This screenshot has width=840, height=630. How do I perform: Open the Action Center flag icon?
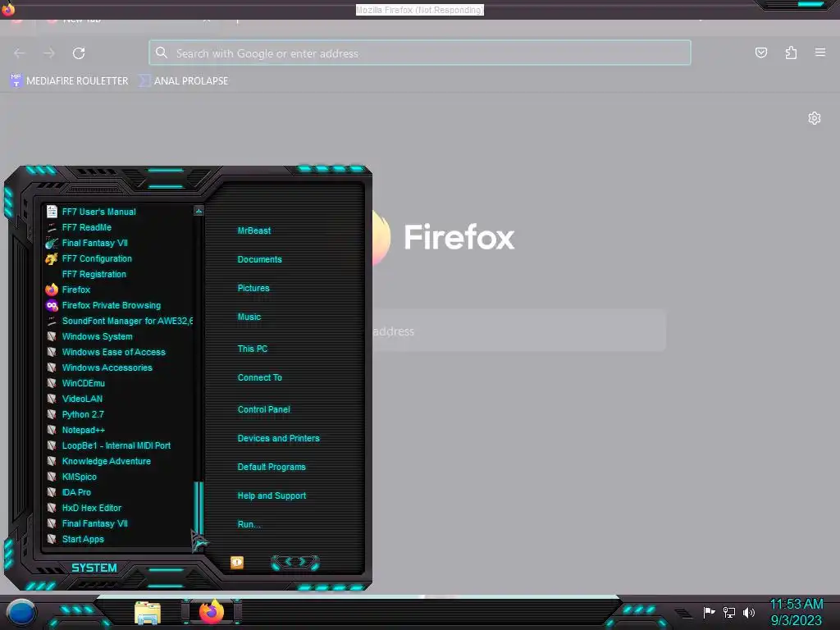click(x=710, y=612)
